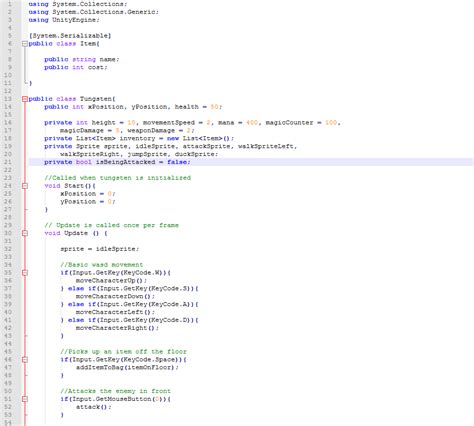Screen dimensions: 474x426
Task: Click 'private int height' declaration line
Action: click(x=192, y=123)
